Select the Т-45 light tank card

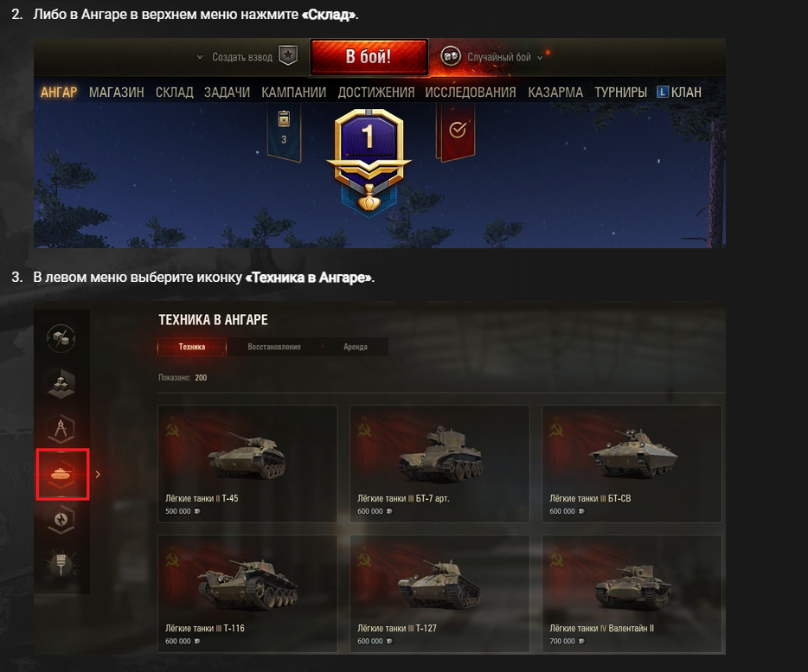[x=247, y=464]
